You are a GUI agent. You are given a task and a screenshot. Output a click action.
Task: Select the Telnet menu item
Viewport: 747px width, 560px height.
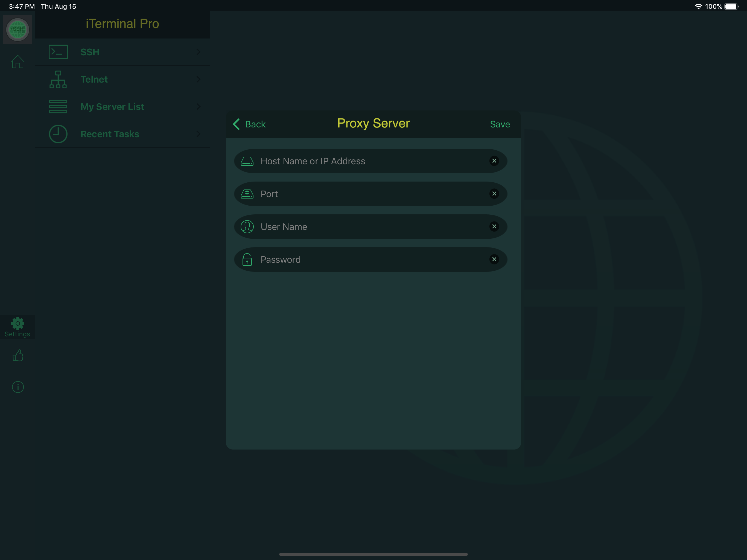click(94, 79)
